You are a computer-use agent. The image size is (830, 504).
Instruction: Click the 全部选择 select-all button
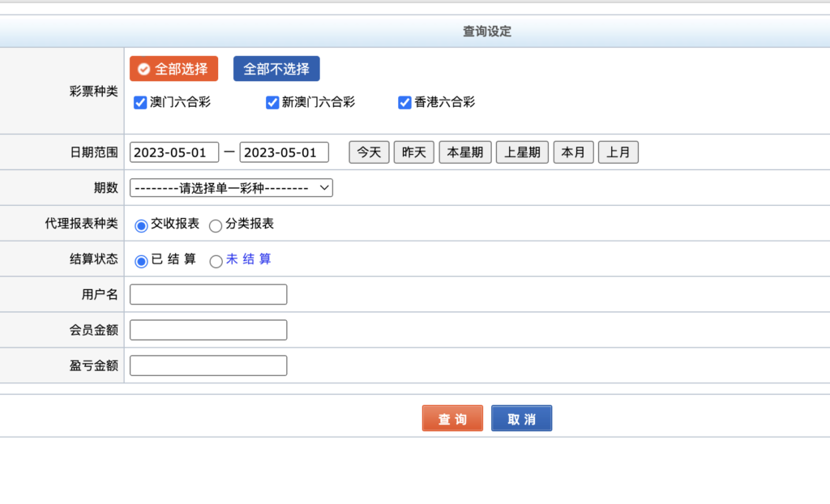point(173,69)
